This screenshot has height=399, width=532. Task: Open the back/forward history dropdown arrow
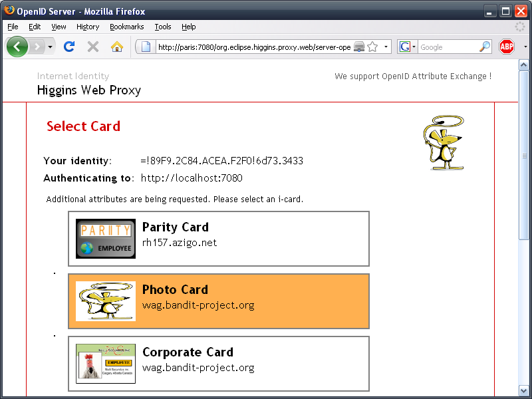point(50,47)
